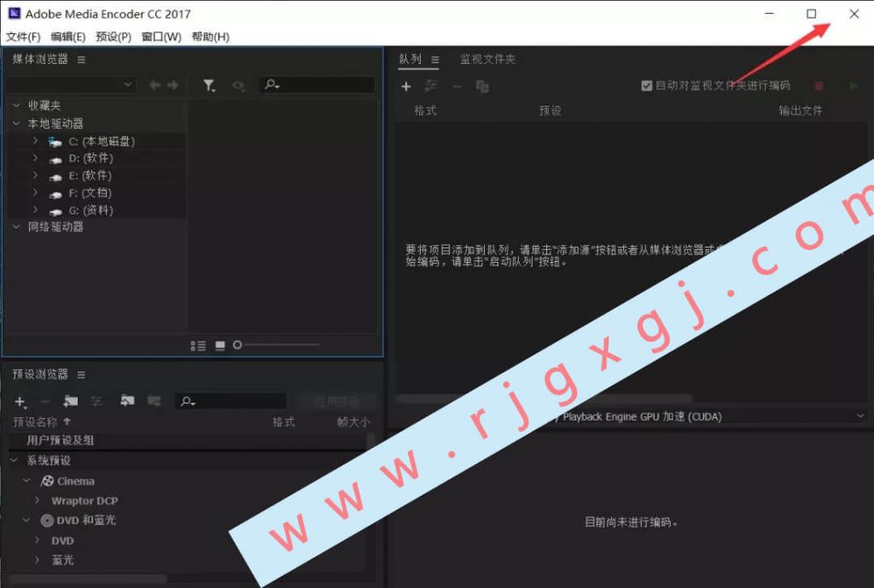This screenshot has height=588, width=874.
Task: Expand the 蓝光 preset arrow
Action: 38,559
